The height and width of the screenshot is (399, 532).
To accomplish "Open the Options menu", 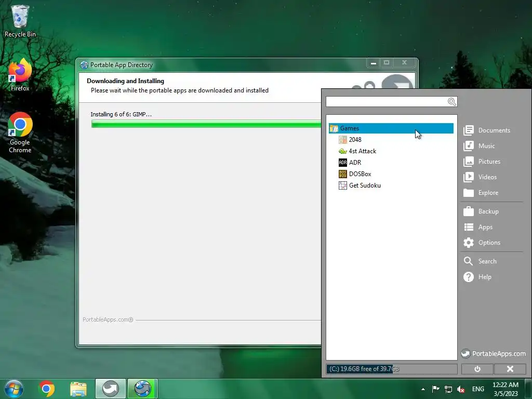I will pos(482,243).
